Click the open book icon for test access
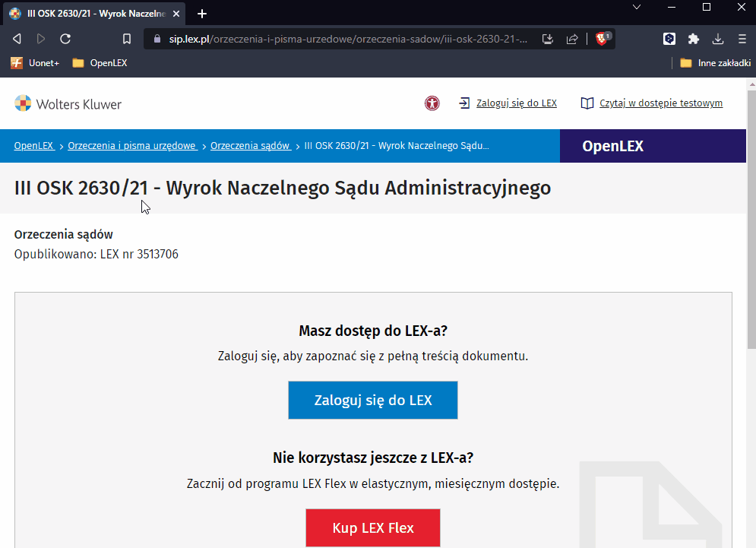 587,103
